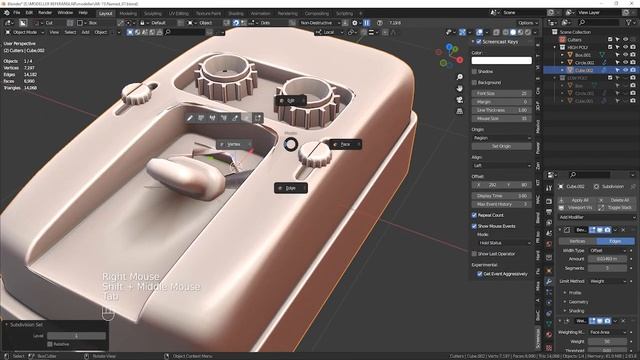Expand the Shading subpanel
Screen dimensions: 640x360
coord(576,311)
